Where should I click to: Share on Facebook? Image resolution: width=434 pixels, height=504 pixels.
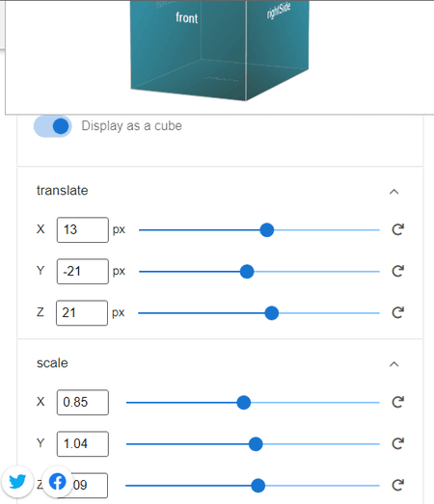[x=58, y=481]
